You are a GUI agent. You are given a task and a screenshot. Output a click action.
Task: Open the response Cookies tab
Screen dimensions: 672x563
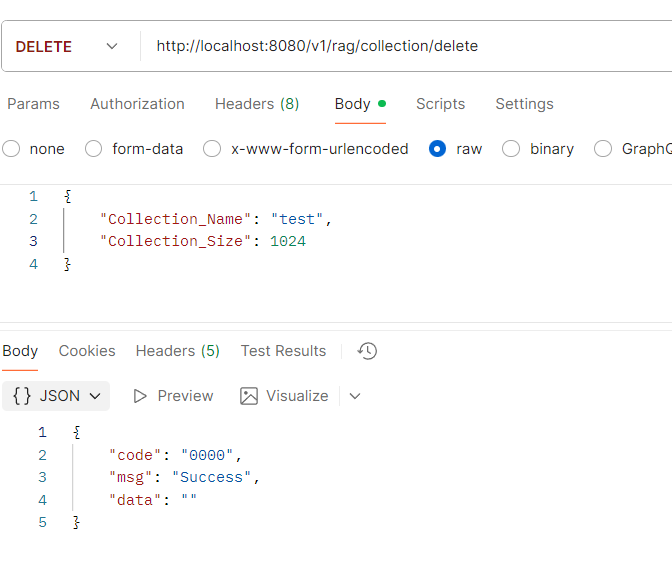tap(87, 351)
